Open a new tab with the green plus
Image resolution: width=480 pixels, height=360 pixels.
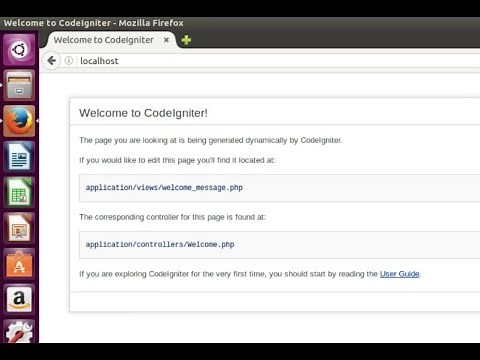click(x=186, y=40)
